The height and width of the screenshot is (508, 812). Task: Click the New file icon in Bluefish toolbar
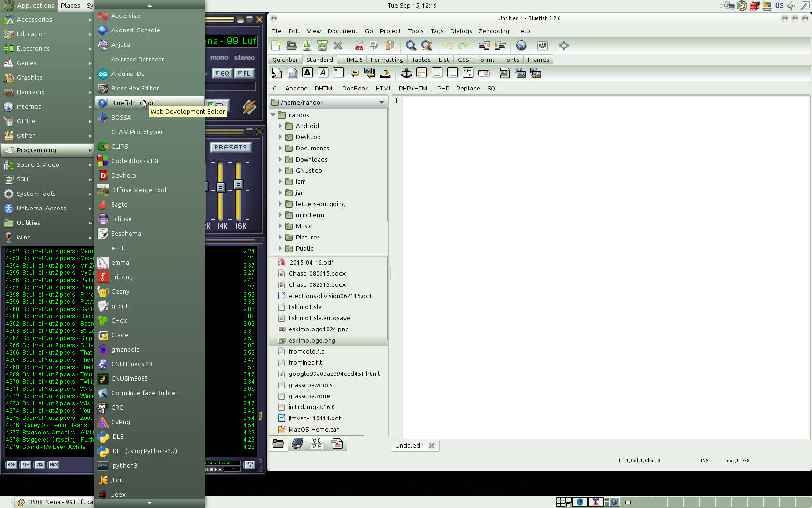click(x=276, y=45)
